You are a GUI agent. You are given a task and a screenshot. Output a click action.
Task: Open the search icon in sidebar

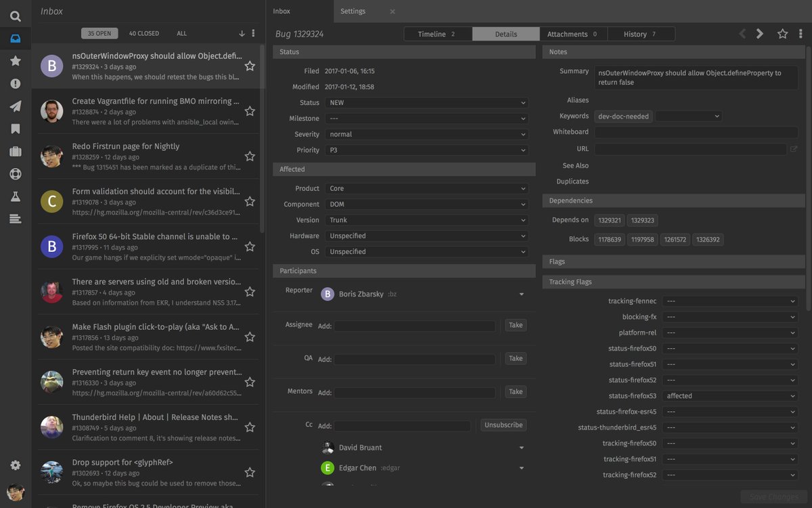[16, 16]
